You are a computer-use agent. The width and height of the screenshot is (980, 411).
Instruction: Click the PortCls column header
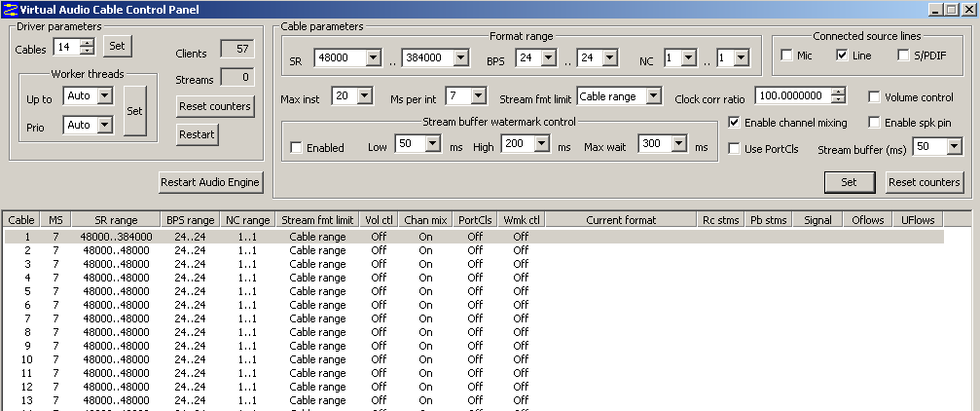click(475, 219)
